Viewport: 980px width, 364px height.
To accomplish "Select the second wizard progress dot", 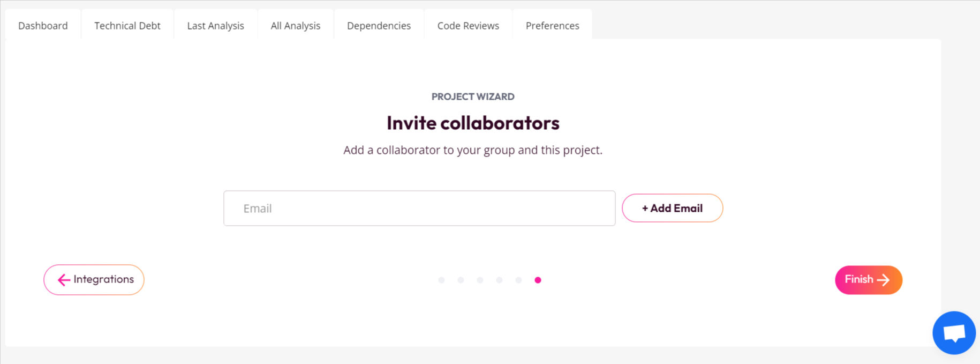I will point(461,279).
